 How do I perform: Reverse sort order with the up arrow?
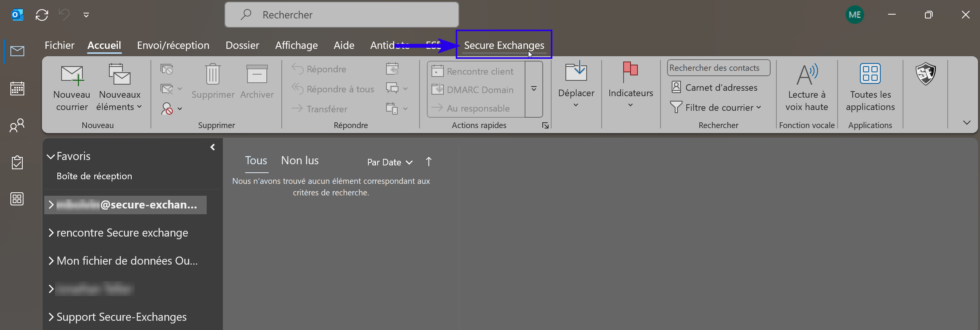click(429, 162)
